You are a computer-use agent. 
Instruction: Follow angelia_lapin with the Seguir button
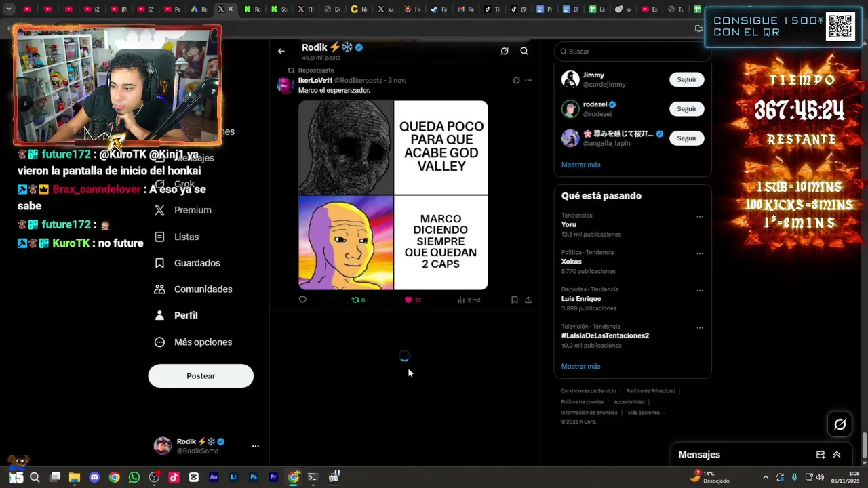[686, 138]
